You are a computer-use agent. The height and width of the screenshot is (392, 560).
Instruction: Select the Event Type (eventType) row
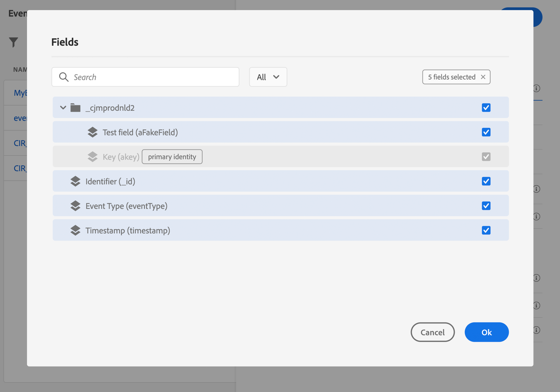pos(281,206)
